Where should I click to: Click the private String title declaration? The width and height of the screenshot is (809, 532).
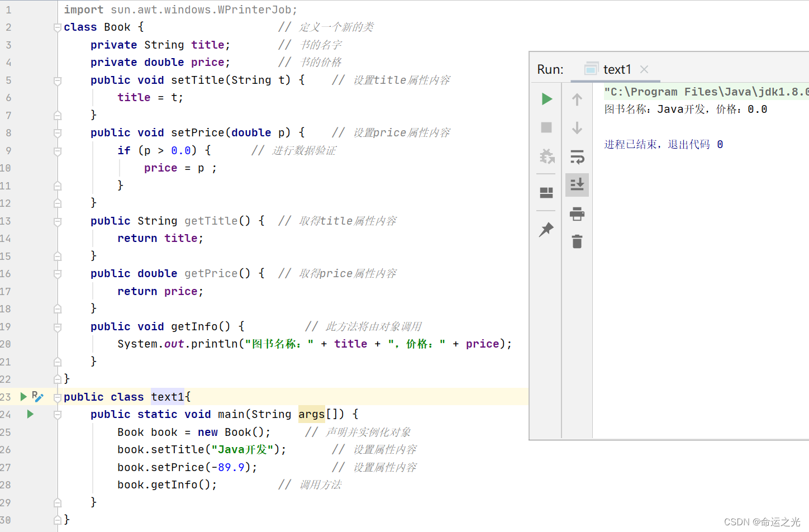point(160,45)
